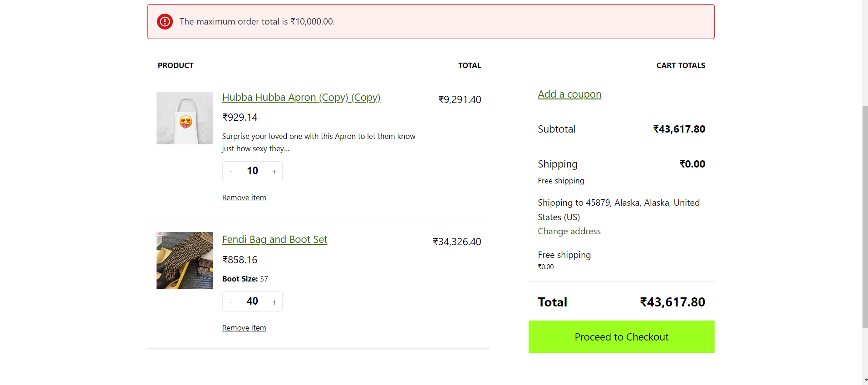Click the apron line total ₹9,291.40
The height and width of the screenshot is (385, 868).
(x=460, y=99)
